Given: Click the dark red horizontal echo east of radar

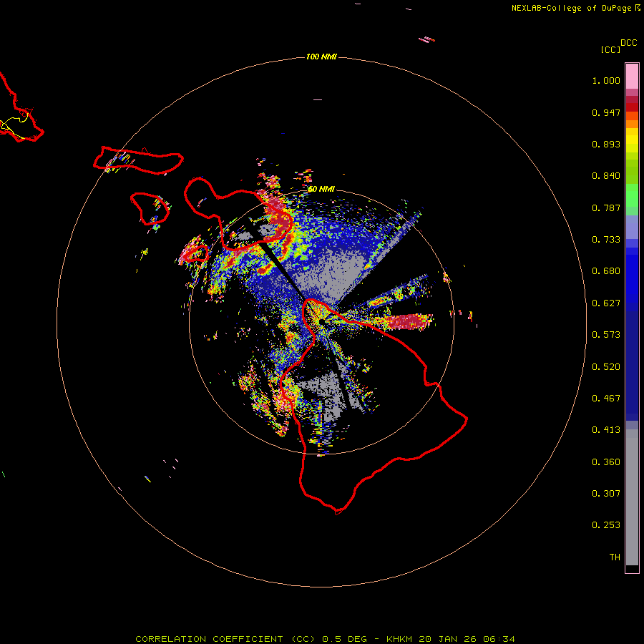Looking at the screenshot, I should [x=410, y=321].
